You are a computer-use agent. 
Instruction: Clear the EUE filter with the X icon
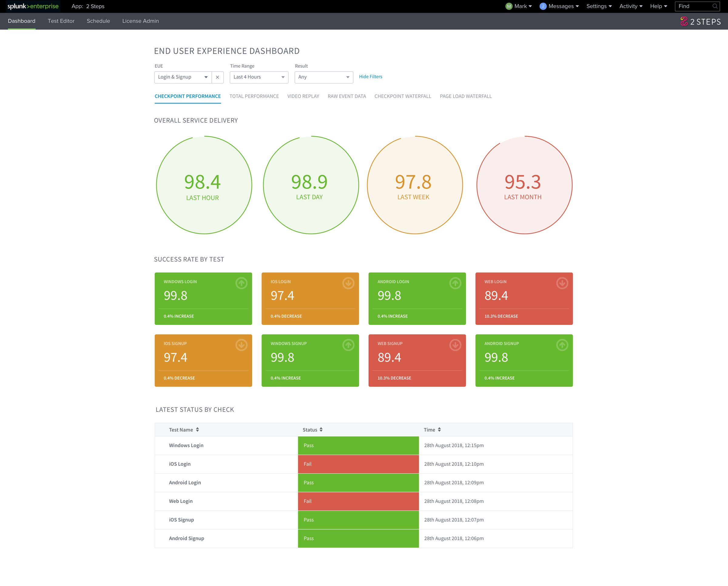click(217, 77)
